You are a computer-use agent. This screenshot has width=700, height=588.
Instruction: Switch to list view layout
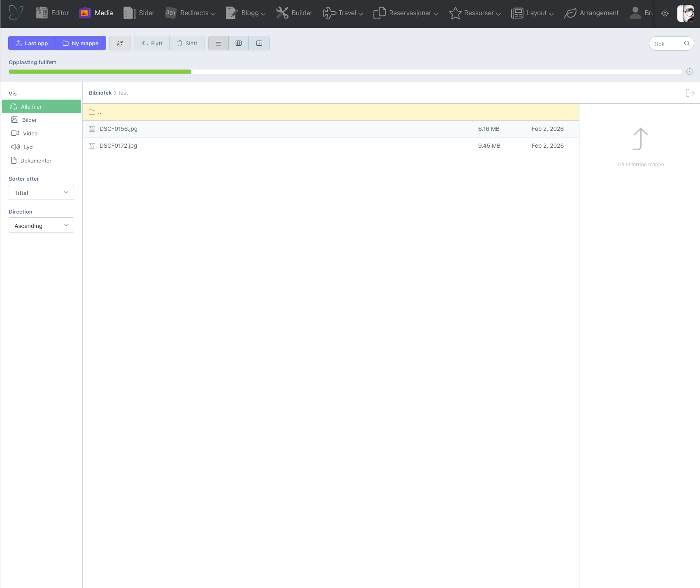(218, 43)
